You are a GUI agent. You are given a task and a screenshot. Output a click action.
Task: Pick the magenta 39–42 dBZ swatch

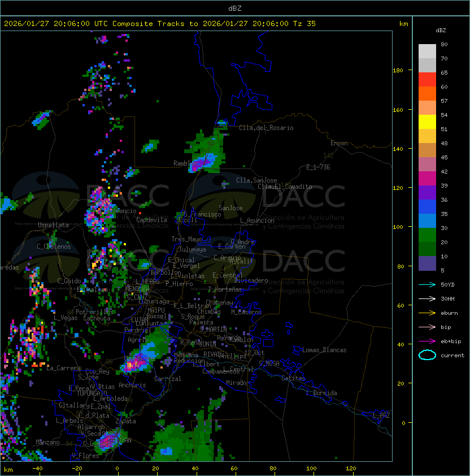click(427, 179)
